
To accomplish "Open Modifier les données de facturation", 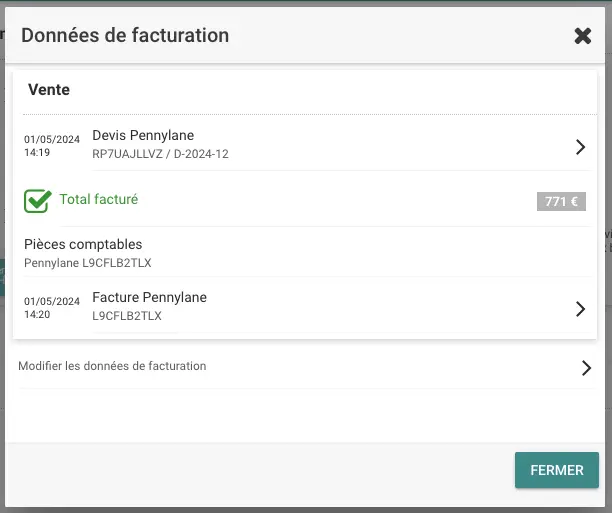I will point(112,366).
